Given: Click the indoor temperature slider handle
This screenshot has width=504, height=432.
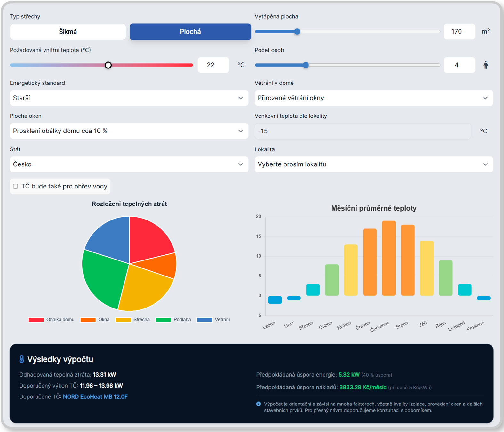Looking at the screenshot, I should [108, 65].
